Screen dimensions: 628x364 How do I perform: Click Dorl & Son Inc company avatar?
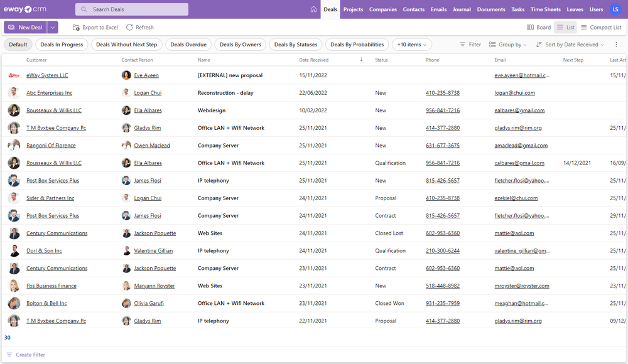(x=14, y=250)
